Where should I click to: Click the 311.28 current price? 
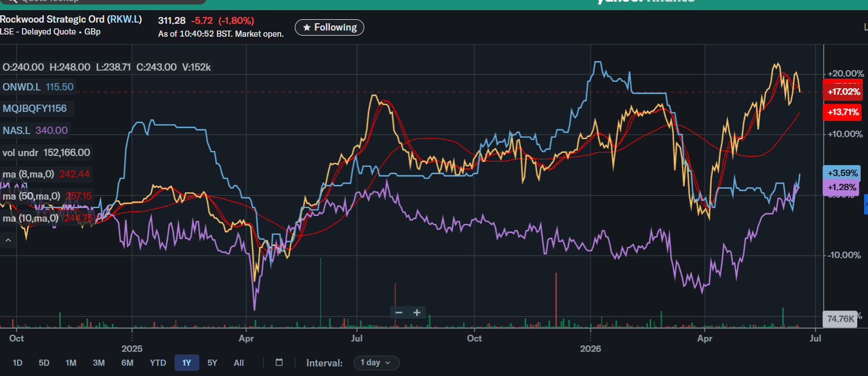[172, 20]
